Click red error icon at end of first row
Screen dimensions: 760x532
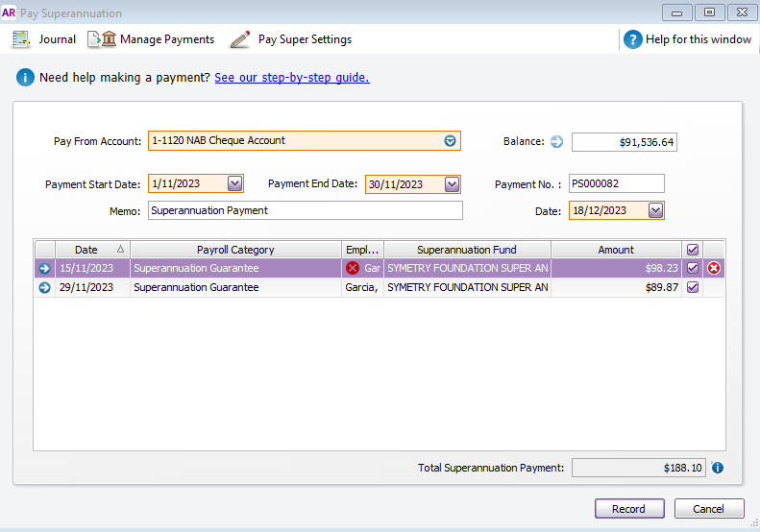click(714, 268)
